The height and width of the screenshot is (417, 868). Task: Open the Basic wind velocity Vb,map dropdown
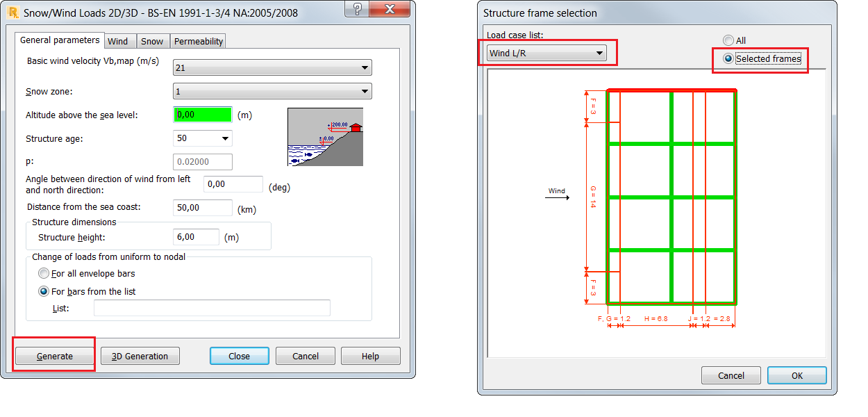point(364,67)
